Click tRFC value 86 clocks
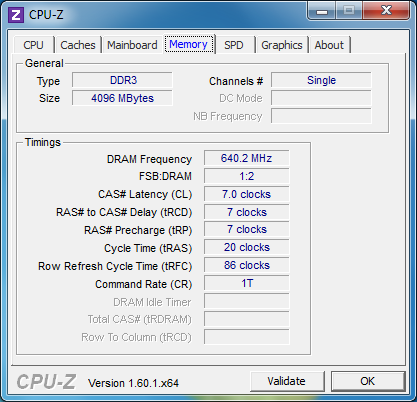Image resolution: width=417 pixels, height=402 pixels. click(x=247, y=266)
